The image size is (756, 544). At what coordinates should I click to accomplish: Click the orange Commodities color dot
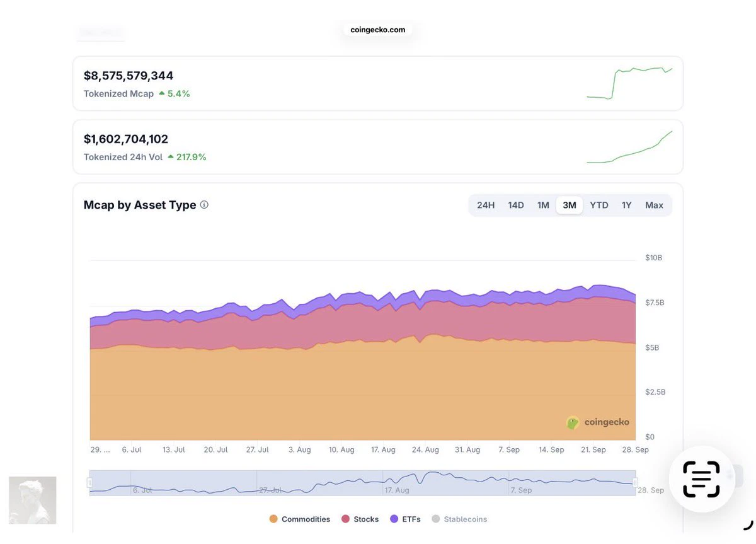pos(273,519)
